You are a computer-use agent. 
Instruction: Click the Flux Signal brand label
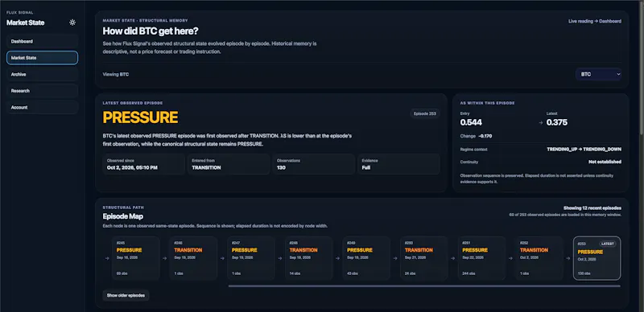pos(19,13)
